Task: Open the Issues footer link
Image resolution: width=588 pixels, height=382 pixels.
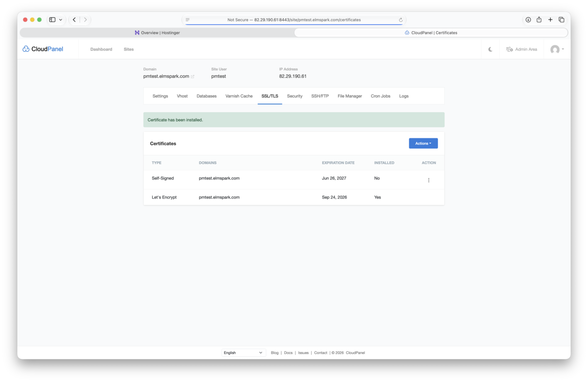Action: 303,353
